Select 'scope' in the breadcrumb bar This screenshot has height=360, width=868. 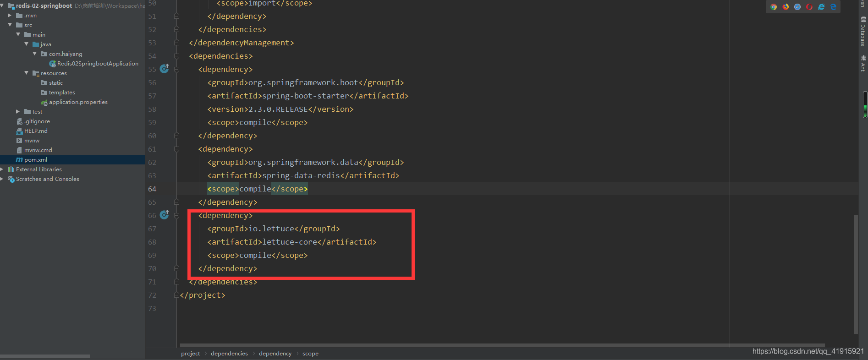(310, 354)
